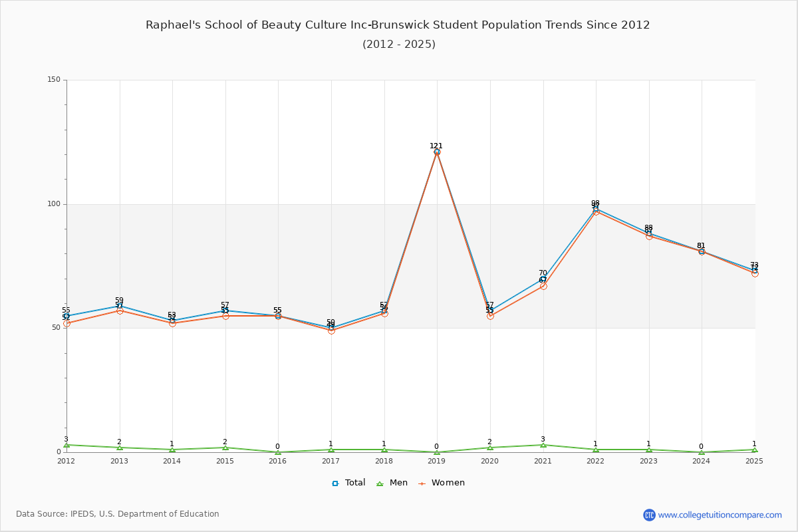This screenshot has width=798, height=532.
Task: Click the 2016 data point labeled 55
Action: point(278,316)
